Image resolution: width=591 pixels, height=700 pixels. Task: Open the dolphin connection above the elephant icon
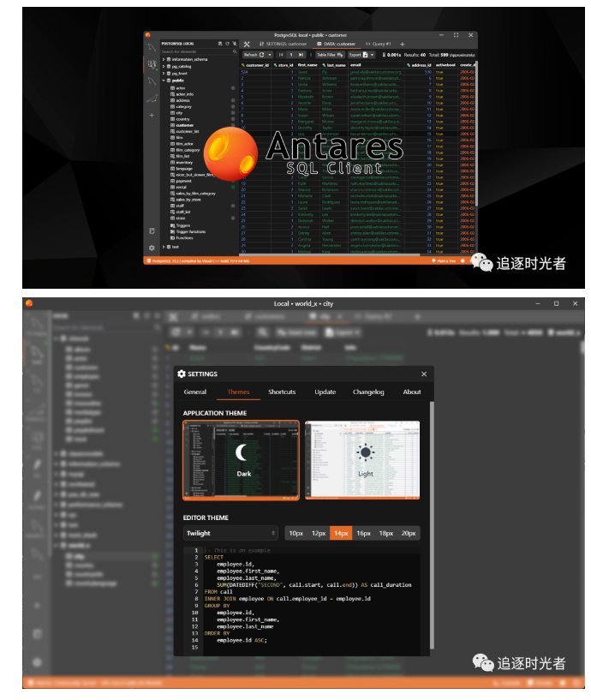[x=152, y=48]
